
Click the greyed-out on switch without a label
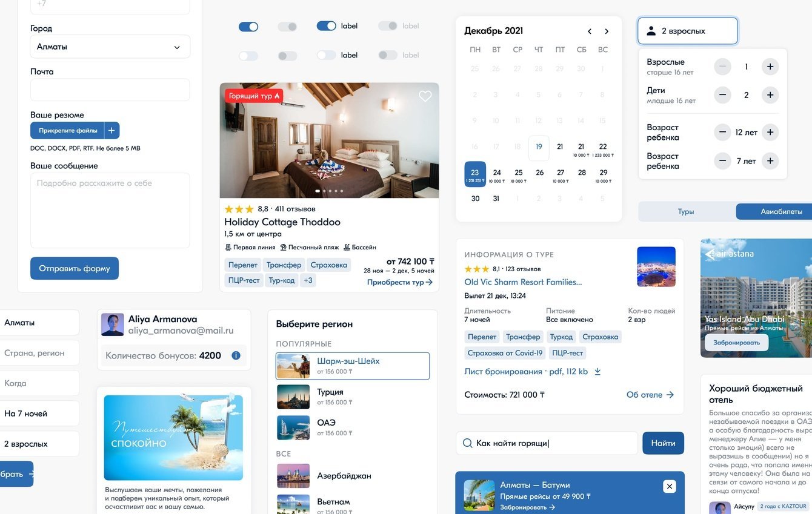point(287,27)
